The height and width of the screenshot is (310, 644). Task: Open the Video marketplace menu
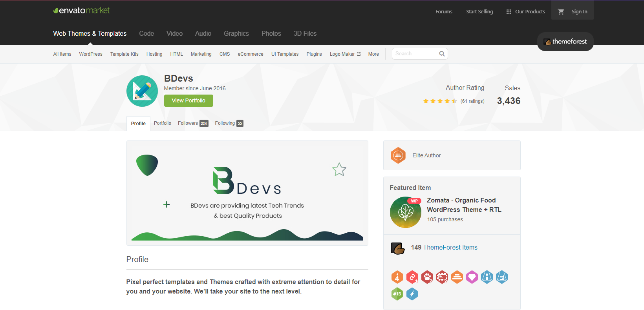[x=174, y=34]
